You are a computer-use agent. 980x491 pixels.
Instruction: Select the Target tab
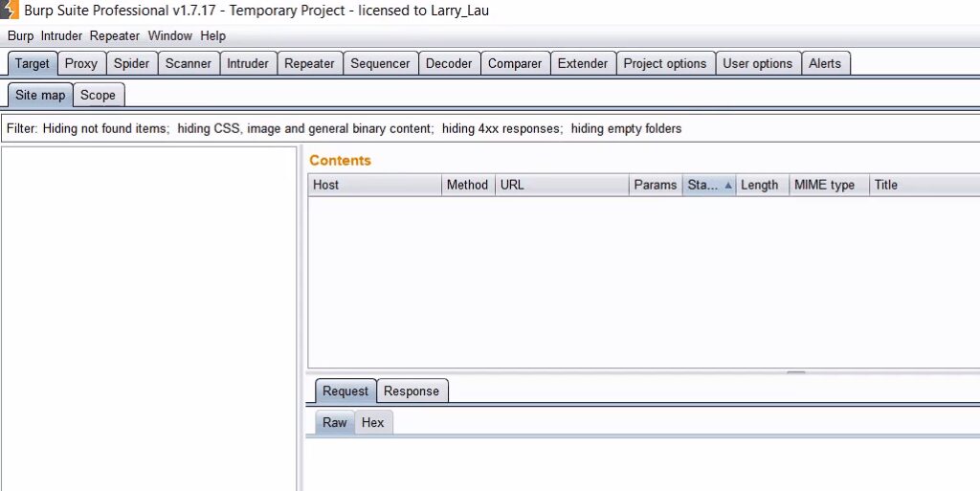pyautogui.click(x=33, y=64)
